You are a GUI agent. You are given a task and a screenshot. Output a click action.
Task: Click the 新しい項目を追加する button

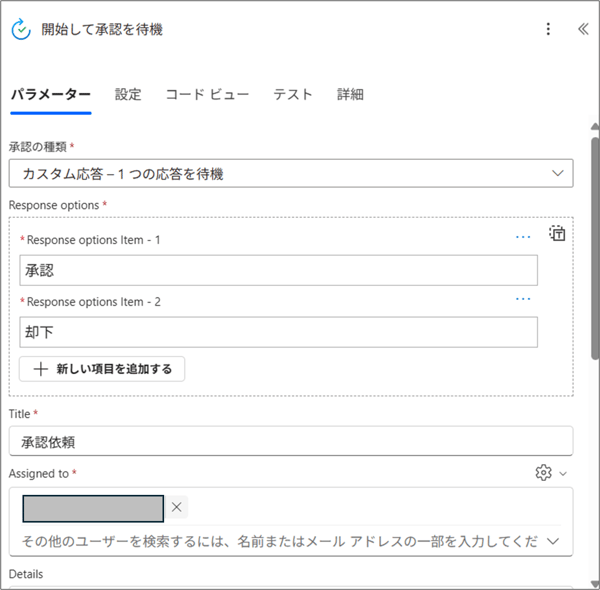[x=102, y=369]
